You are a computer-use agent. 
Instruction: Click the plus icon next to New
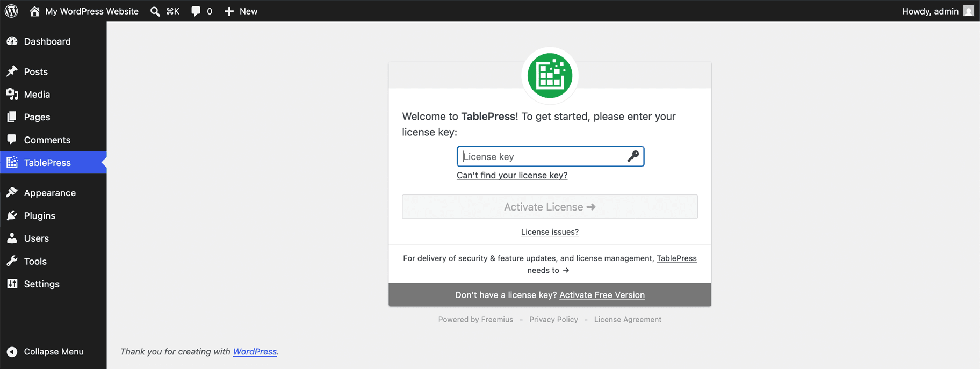(x=229, y=11)
